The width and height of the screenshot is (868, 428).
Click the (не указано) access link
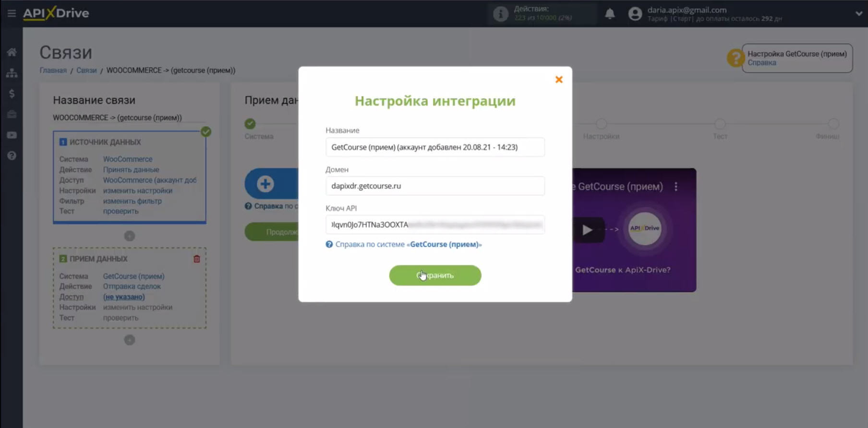[124, 297]
